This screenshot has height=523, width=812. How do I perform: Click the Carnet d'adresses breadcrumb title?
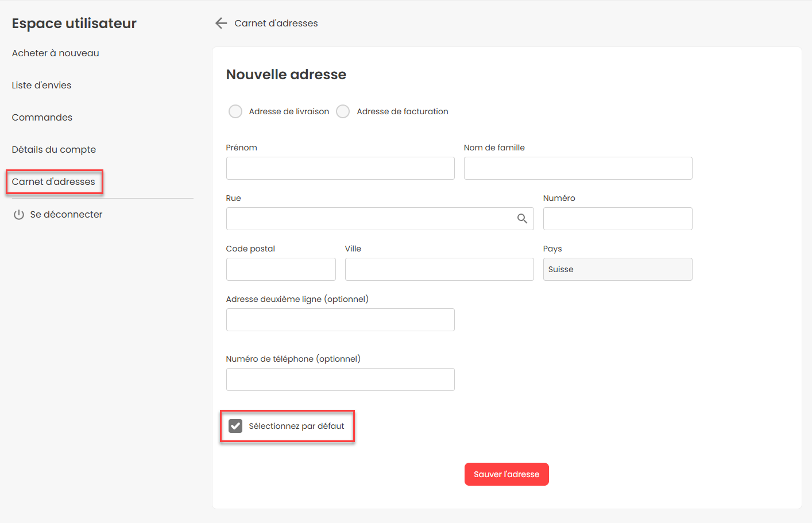pos(276,23)
